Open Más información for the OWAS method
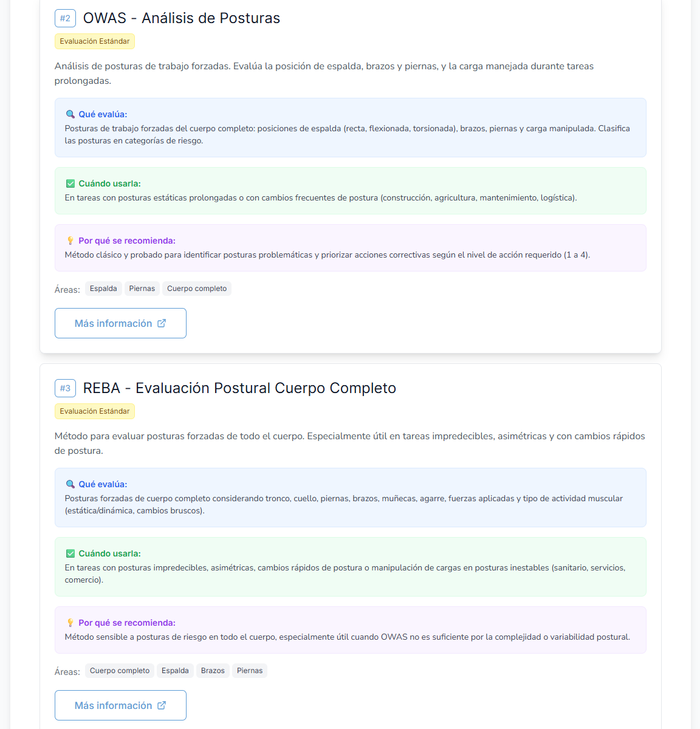Screen dimensions: 700x729 click(120, 323)
